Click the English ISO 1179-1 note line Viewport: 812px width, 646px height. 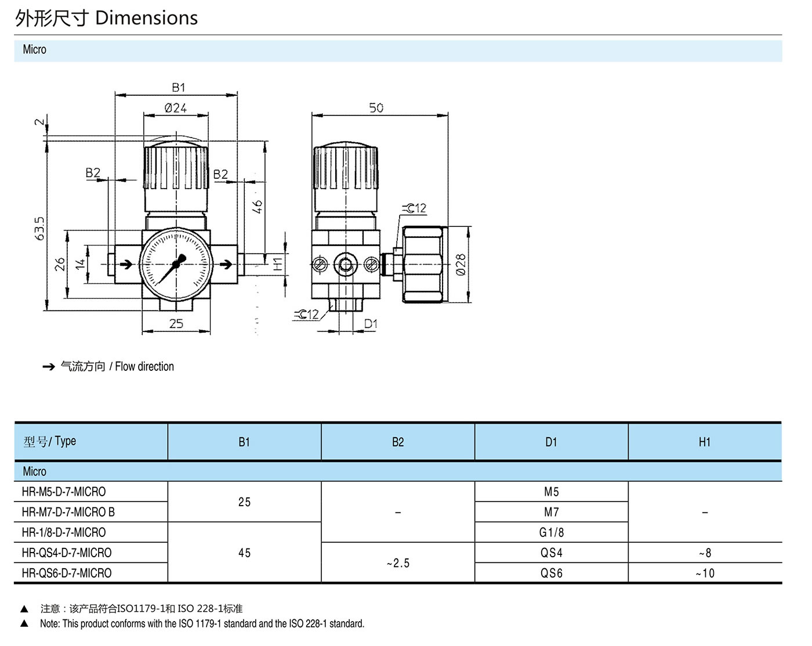[x=202, y=623]
